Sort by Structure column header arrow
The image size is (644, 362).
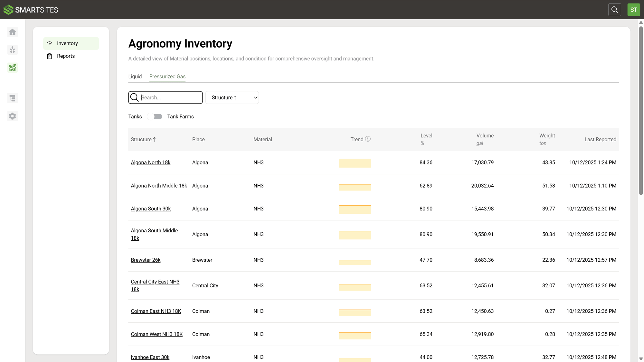[x=155, y=139]
